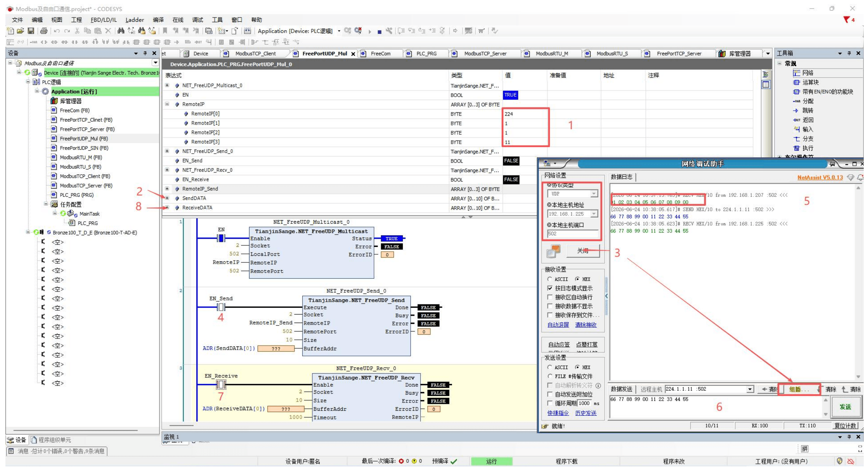This screenshot has height=469, width=868.
Task: Select PLC_PRG (PRG) in device tree
Action: (x=76, y=195)
